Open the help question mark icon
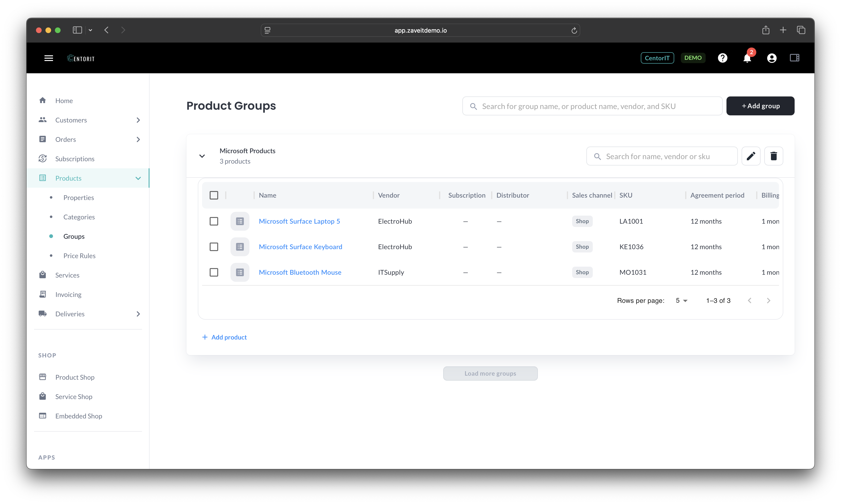This screenshot has width=841, height=504. pyautogui.click(x=722, y=58)
